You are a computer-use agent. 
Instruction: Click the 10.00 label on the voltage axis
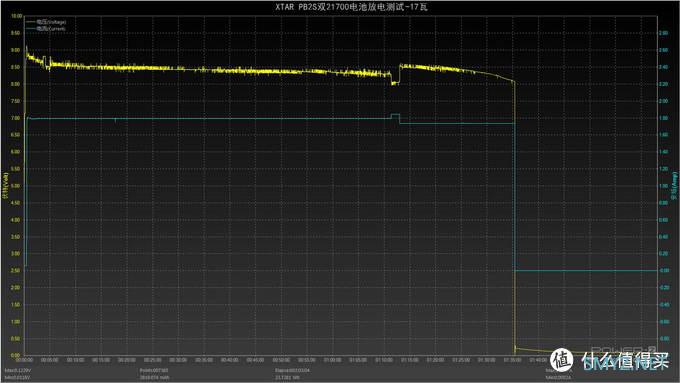click(x=16, y=16)
